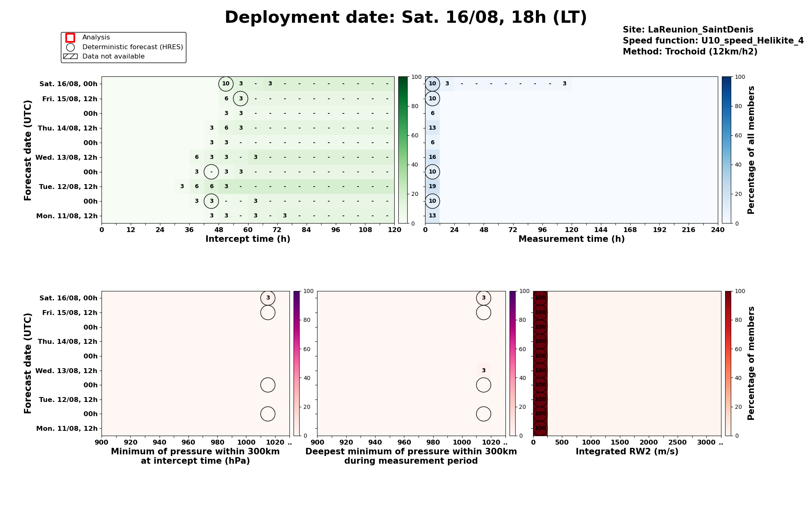Click purple colorbar beside Deepest minimum pressure panel

pyautogui.click(x=512, y=363)
